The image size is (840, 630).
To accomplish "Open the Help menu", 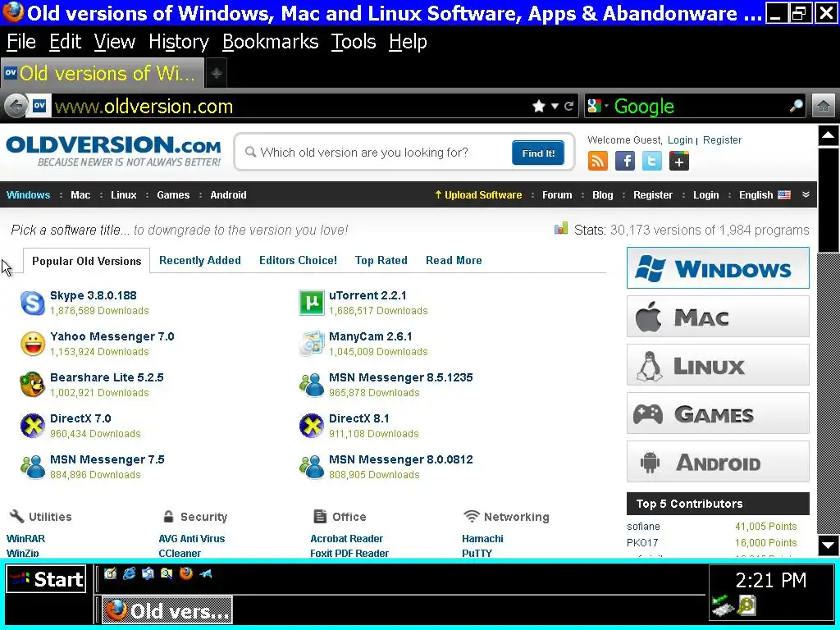I will (408, 42).
